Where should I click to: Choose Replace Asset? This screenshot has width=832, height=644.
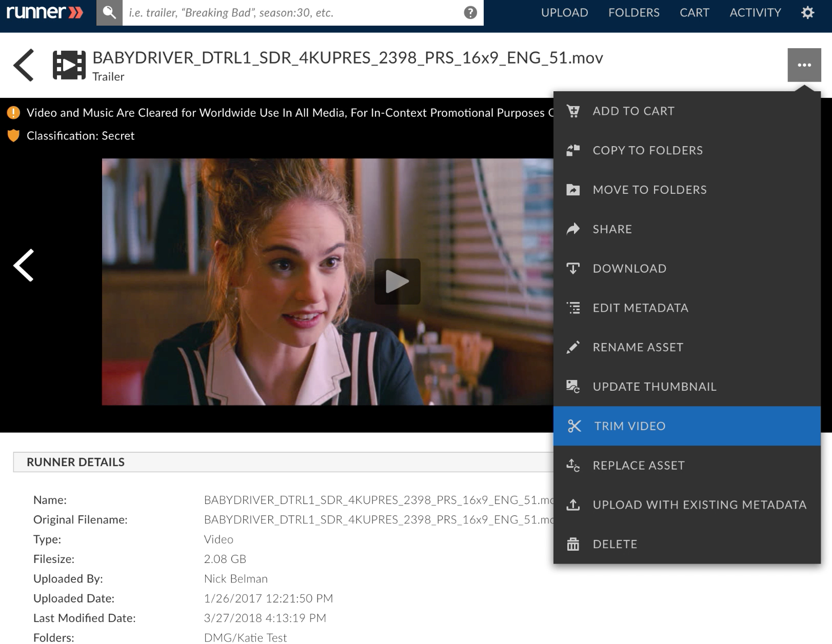(687, 466)
